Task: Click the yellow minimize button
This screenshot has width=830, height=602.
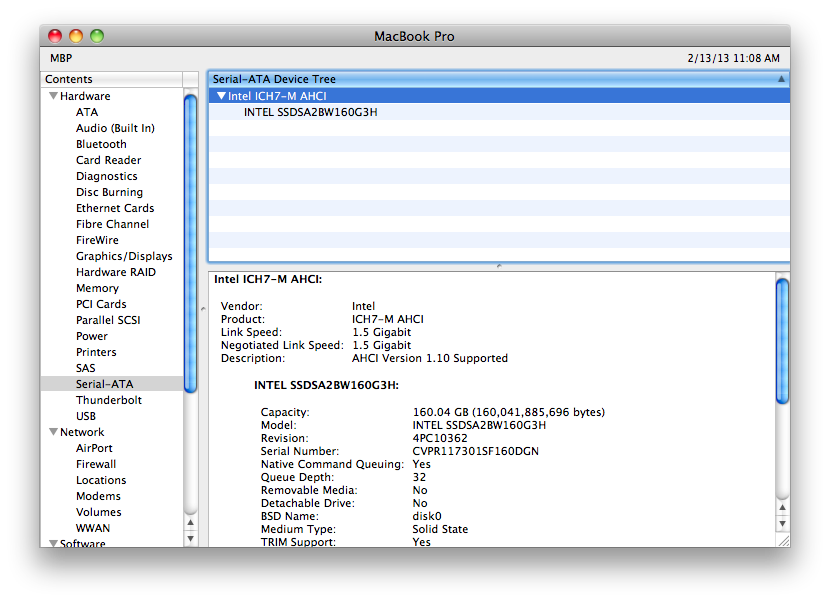Action: tap(76, 36)
